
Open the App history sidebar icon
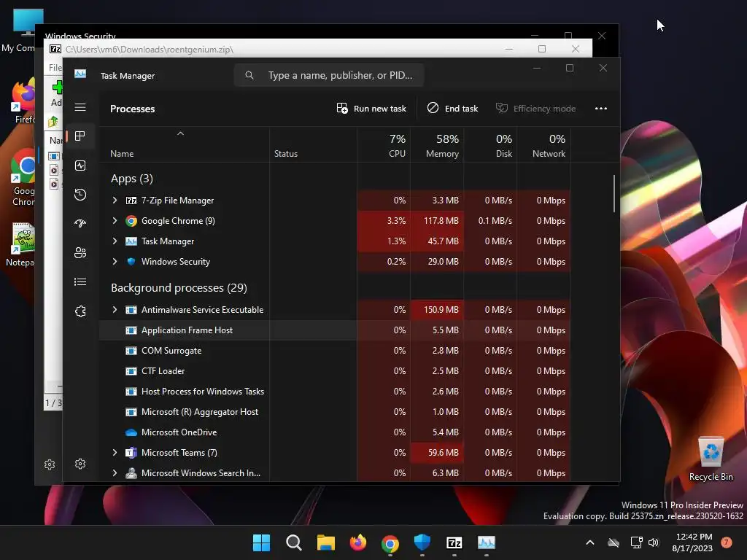[x=80, y=194]
